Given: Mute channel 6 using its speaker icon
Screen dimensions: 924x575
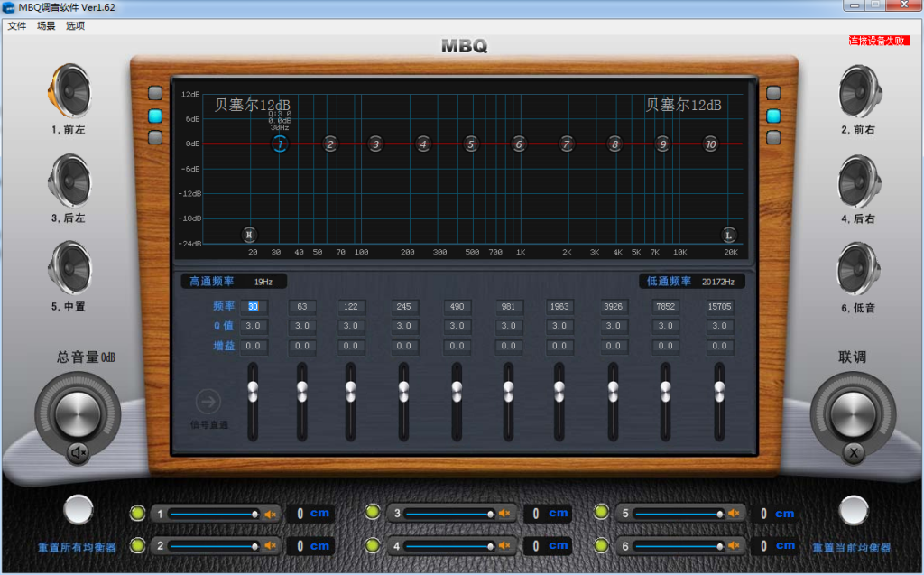Looking at the screenshot, I should point(734,546).
